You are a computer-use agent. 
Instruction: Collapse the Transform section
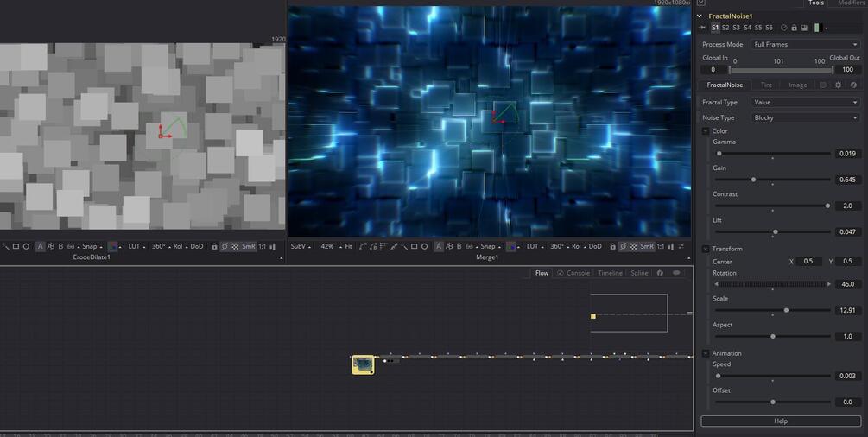706,250
